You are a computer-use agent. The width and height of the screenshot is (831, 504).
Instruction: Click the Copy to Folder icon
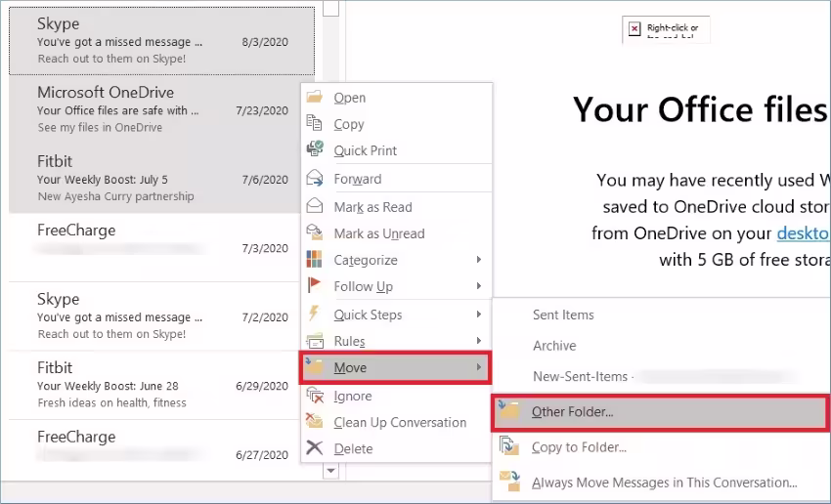[x=508, y=446]
